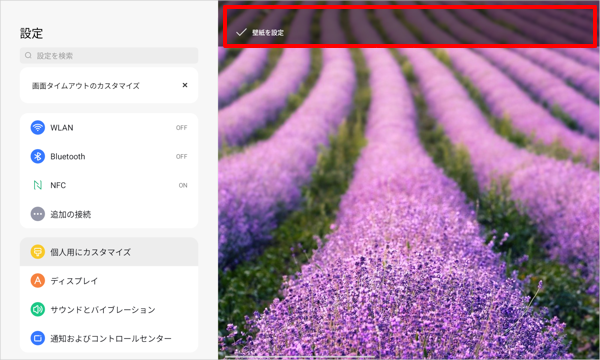Click the checkmark beside 壁紙を設定
Screen dimensions: 600x360
click(x=241, y=33)
